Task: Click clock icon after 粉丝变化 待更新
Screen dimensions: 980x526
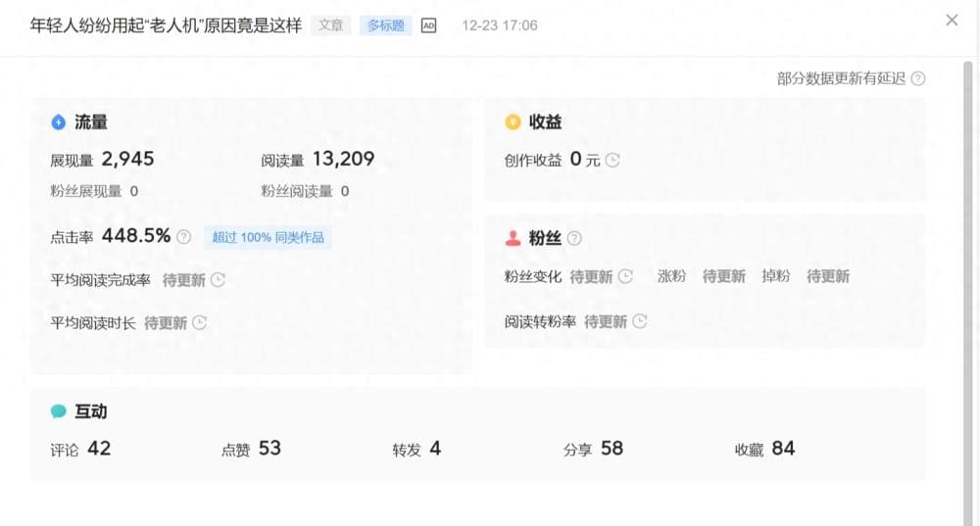Action: [625, 276]
